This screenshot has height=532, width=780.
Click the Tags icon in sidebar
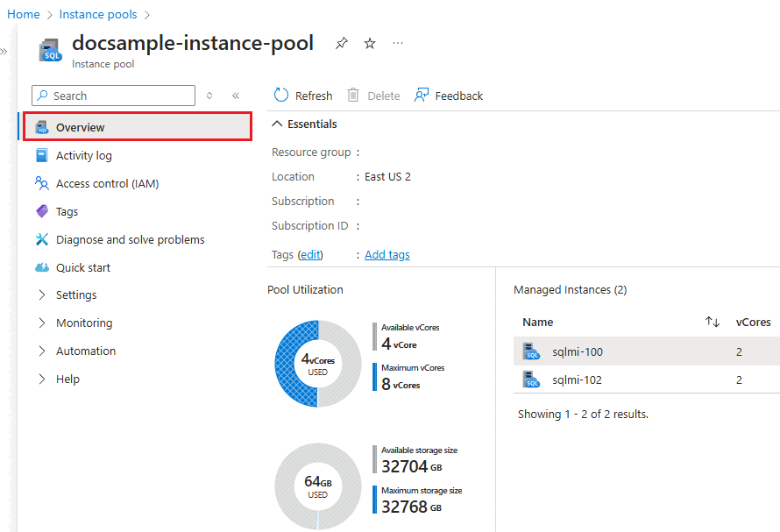coord(42,211)
